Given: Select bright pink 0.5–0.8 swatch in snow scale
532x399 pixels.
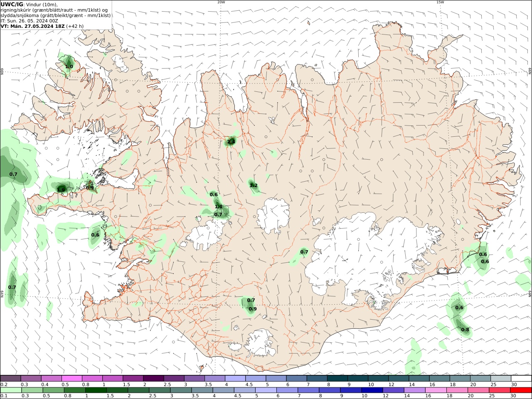Looking at the screenshot, I should 72,378.
